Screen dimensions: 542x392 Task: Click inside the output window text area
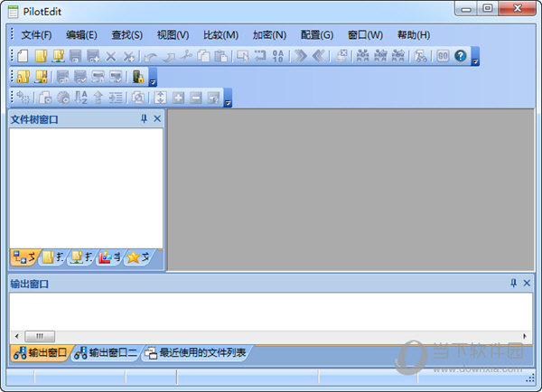(x=271, y=312)
